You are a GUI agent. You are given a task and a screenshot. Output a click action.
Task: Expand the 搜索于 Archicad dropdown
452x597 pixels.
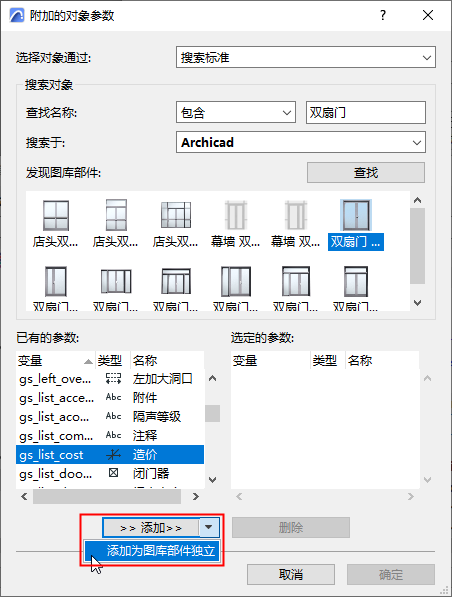pos(301,142)
